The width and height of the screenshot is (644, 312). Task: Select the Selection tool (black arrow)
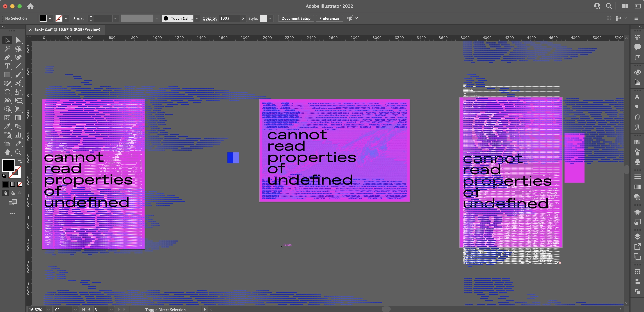[7, 40]
